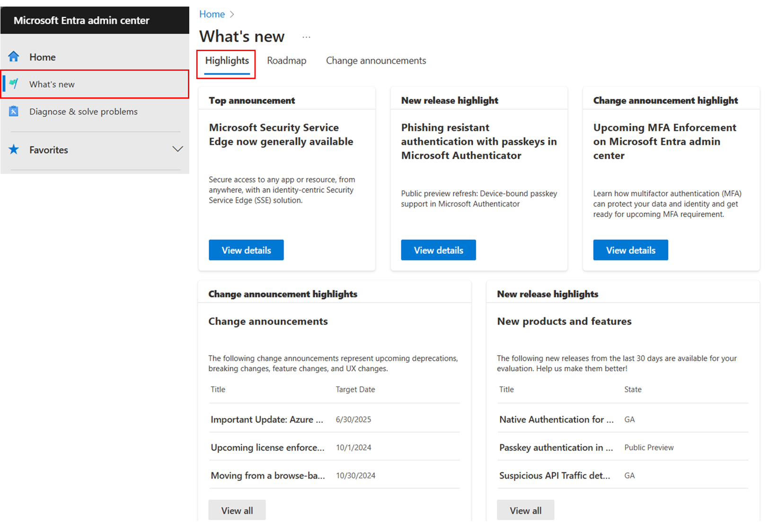Click the Microsoft Entra admin center title
Viewport: 768px width, 532px height.
pyautogui.click(x=81, y=20)
